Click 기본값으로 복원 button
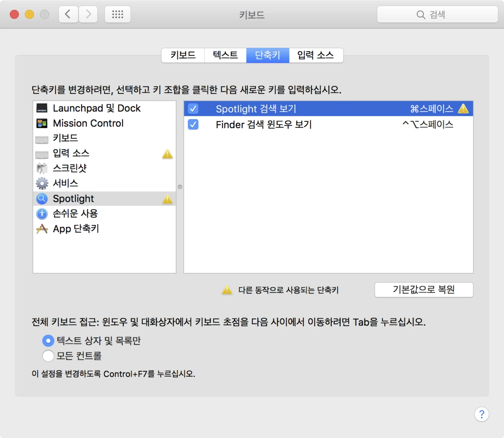Viewport: 504px width, 438px height. pyautogui.click(x=424, y=290)
